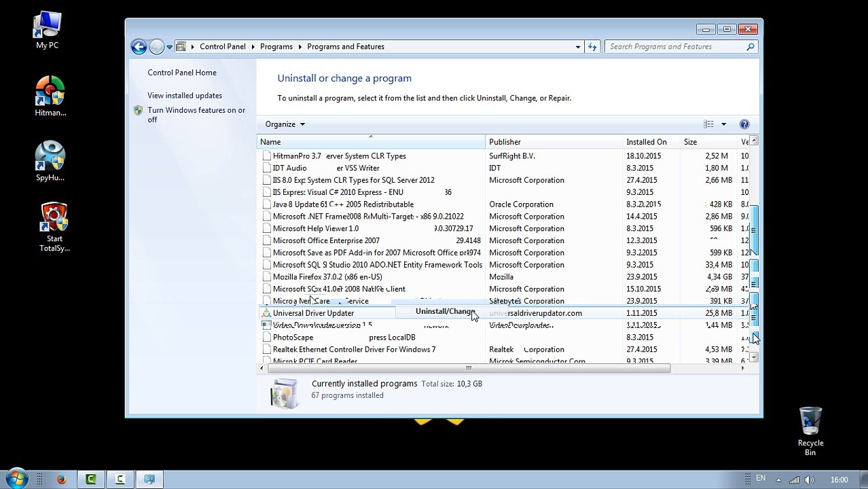Screen dimensions: 868x489
Task: Click Control Panel in the breadcrumb
Action: click(x=223, y=47)
